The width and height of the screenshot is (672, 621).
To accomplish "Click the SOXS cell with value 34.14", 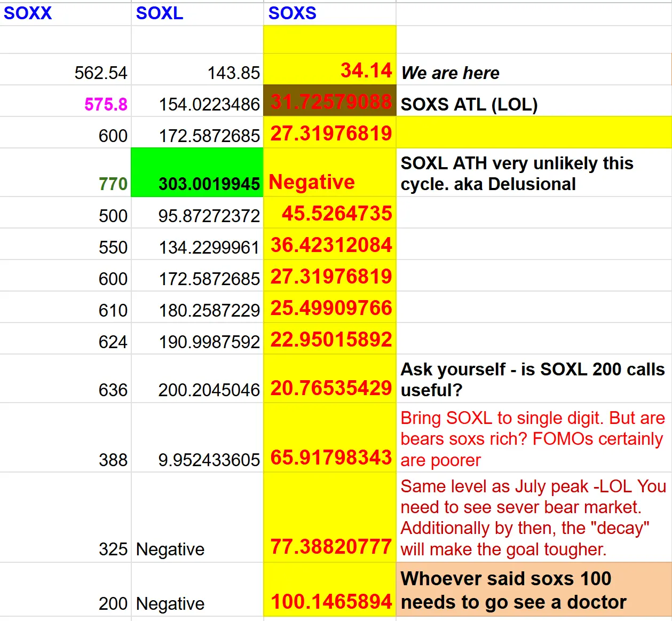I will tap(330, 69).
